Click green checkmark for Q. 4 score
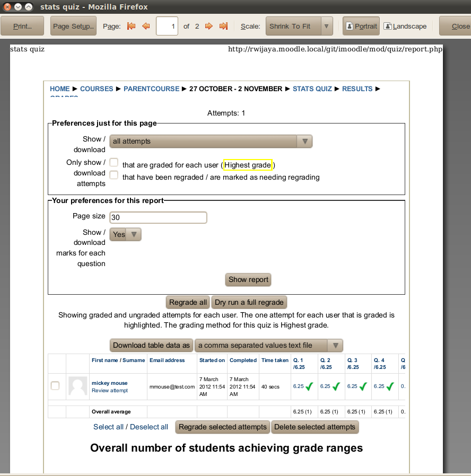This screenshot has height=476, width=471. [x=390, y=386]
